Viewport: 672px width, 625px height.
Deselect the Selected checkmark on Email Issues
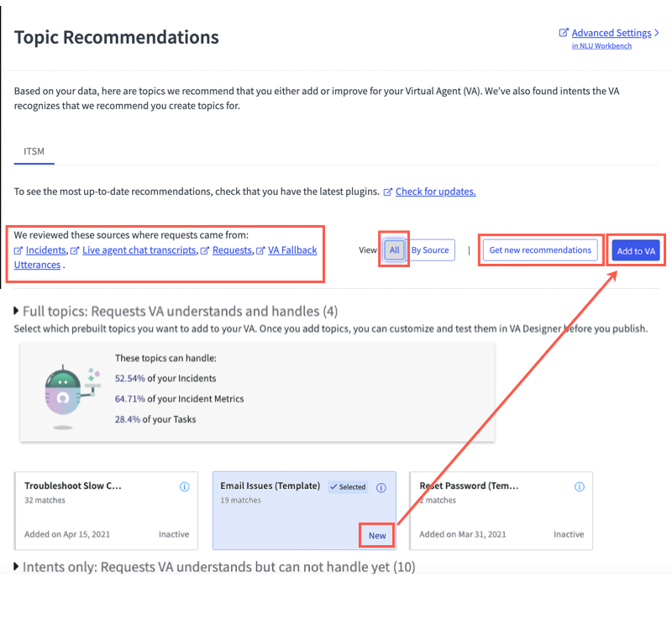click(348, 487)
